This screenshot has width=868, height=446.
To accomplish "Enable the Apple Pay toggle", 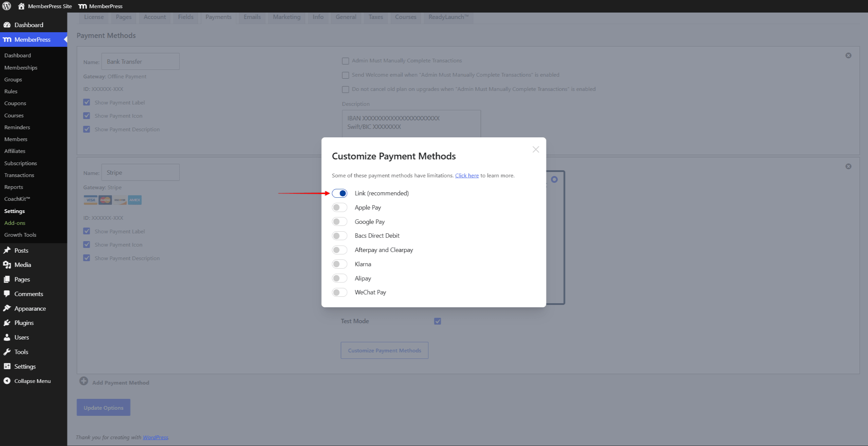I will [x=339, y=207].
